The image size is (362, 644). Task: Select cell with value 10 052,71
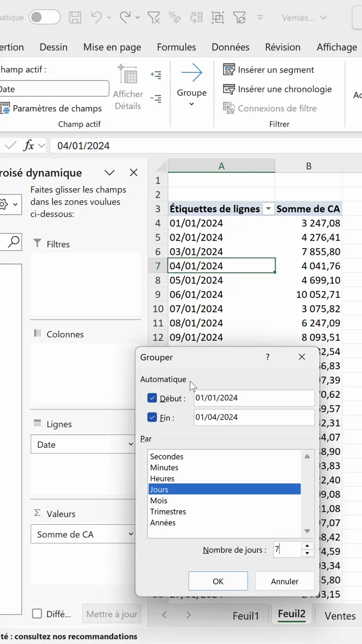309,294
